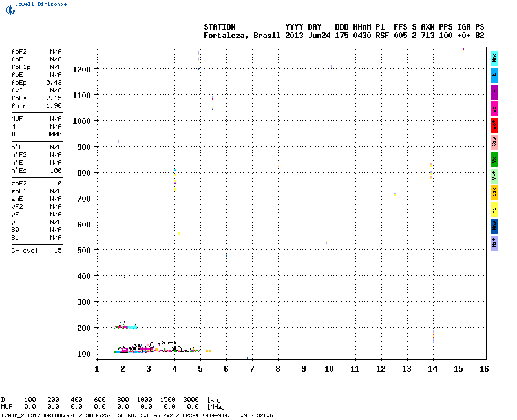Screen dimensions: 517x420
Task: Click the MUF parameter label in left panel
Action: (17, 119)
